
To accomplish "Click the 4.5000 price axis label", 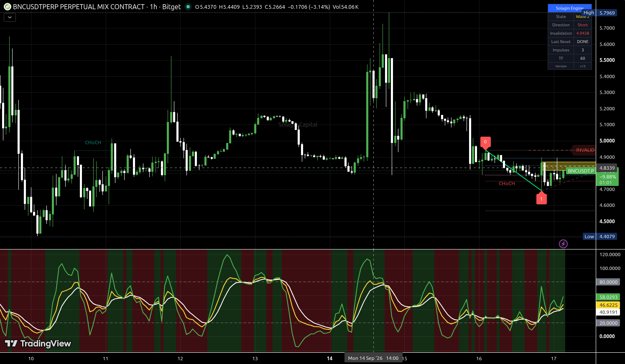I will click(607, 221).
